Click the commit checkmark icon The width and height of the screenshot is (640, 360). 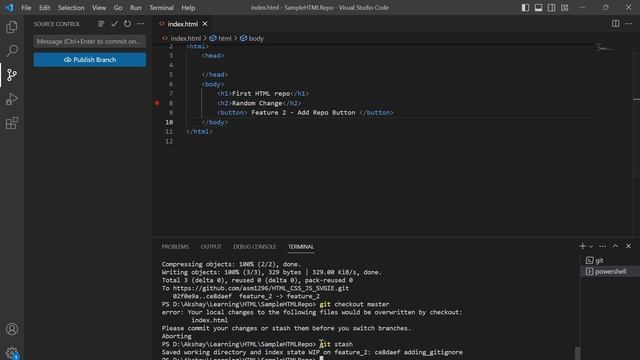point(114,24)
